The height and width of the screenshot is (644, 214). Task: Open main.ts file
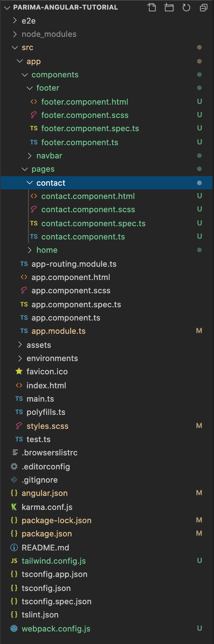pos(40,399)
